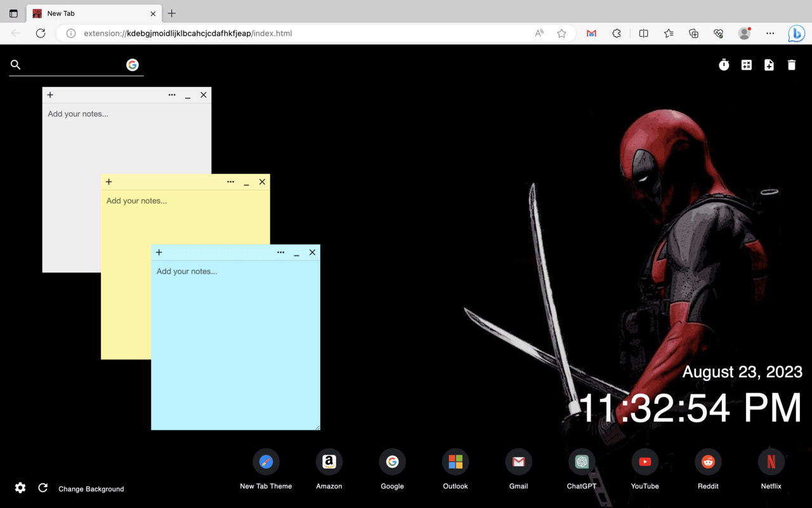Open the tab actions menu icon

pos(13,13)
